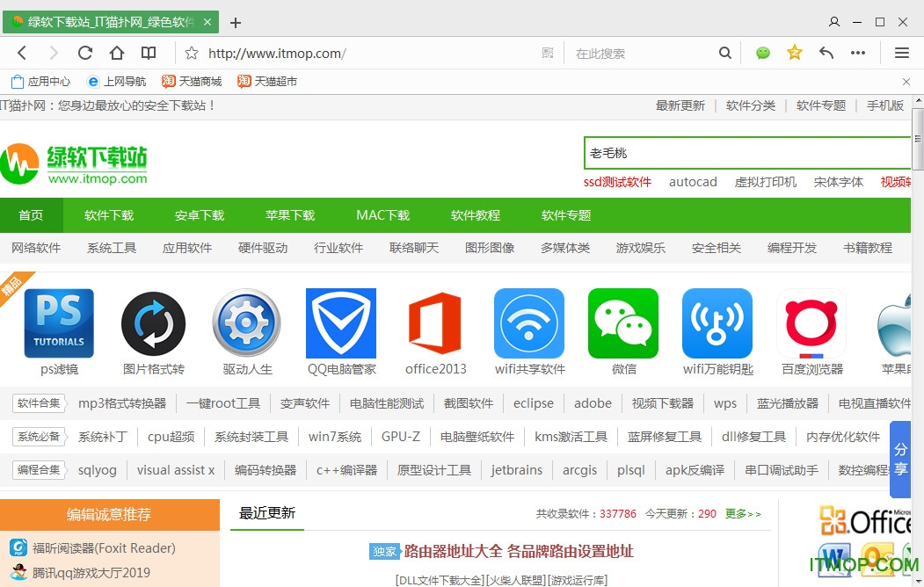Select the office2013 download icon
This screenshot has width=924, height=587.
(435, 322)
